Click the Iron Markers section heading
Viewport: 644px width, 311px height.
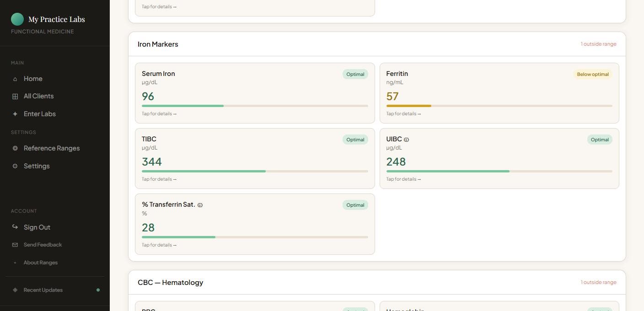pyautogui.click(x=158, y=44)
